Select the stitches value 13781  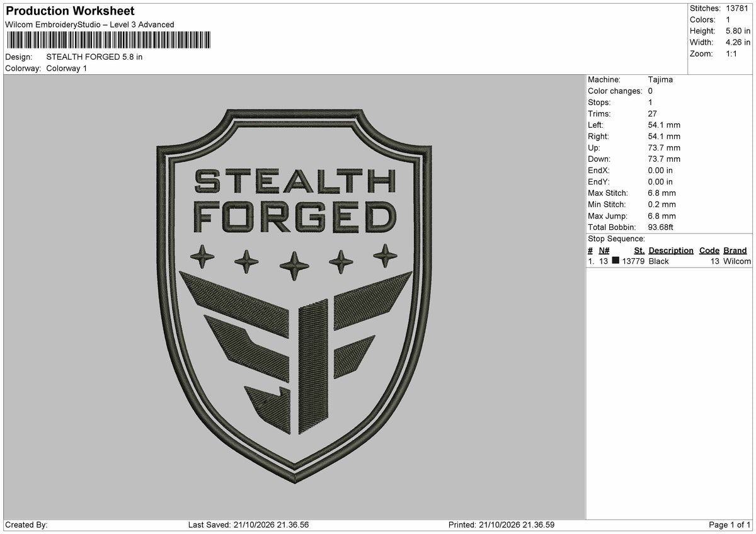click(x=738, y=8)
